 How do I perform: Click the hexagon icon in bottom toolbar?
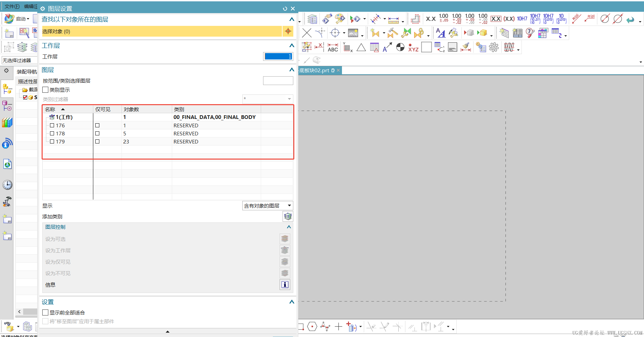coord(312,326)
